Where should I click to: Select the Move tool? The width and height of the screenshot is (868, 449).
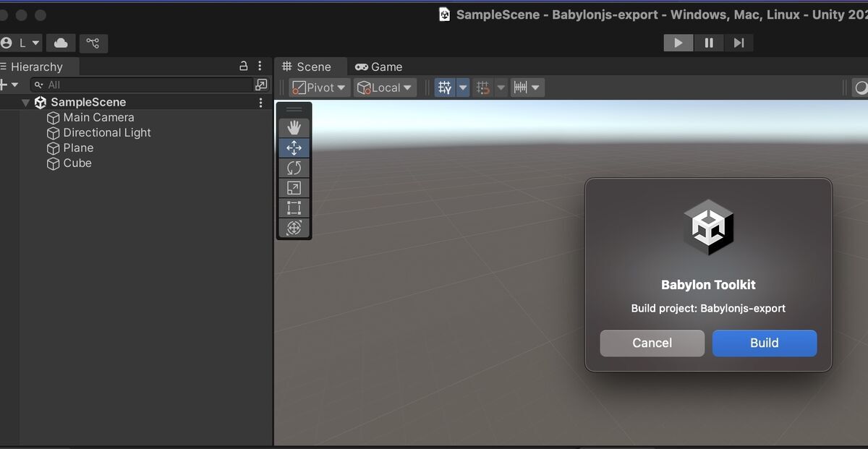coord(294,148)
